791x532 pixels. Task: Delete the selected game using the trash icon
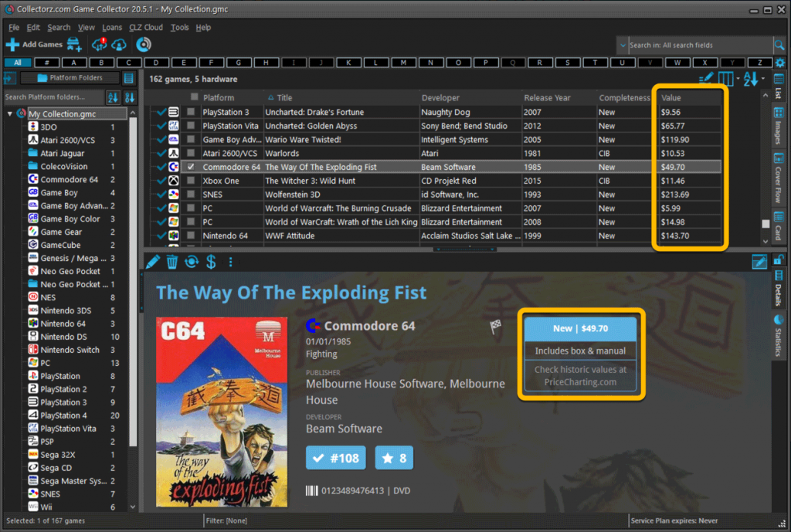click(x=171, y=263)
